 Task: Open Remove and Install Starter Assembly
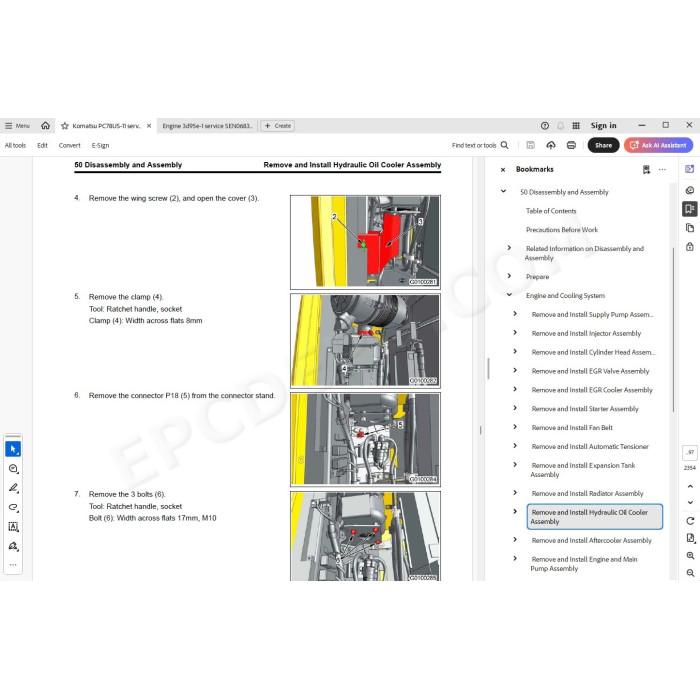click(x=585, y=408)
